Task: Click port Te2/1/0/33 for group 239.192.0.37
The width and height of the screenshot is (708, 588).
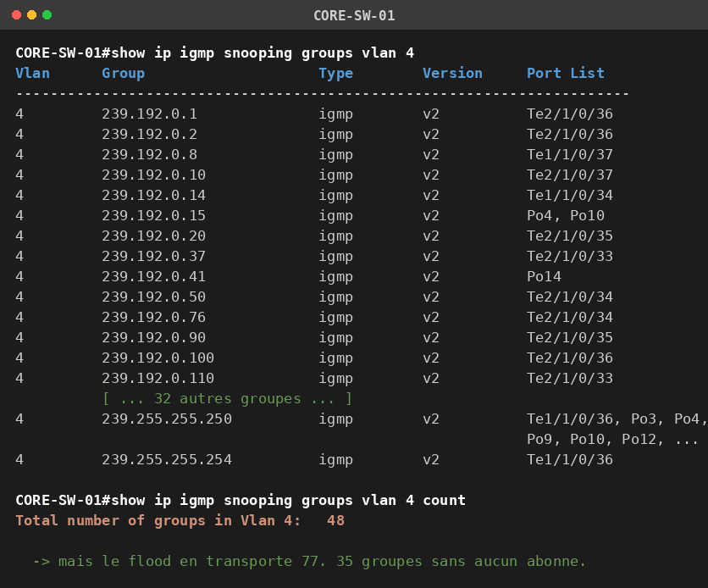Action: pos(570,256)
